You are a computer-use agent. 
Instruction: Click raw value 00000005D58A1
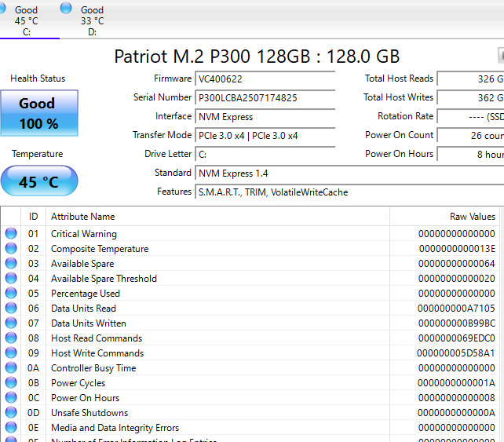pyautogui.click(x=456, y=353)
